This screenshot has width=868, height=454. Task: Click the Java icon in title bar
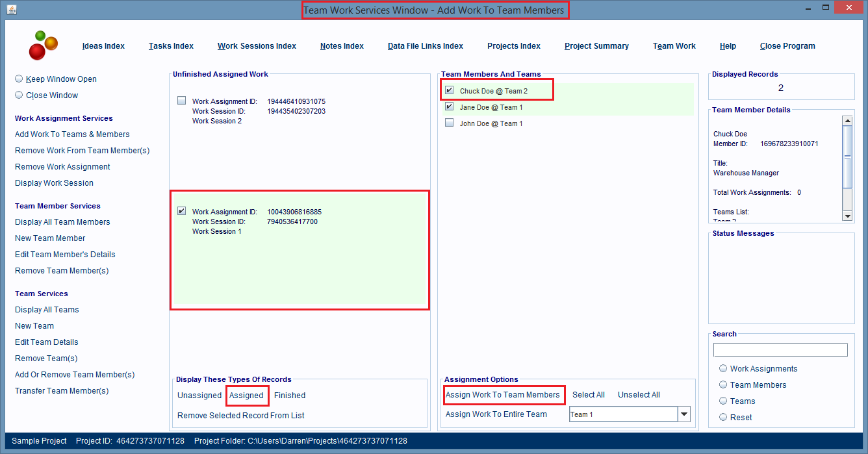(12, 10)
